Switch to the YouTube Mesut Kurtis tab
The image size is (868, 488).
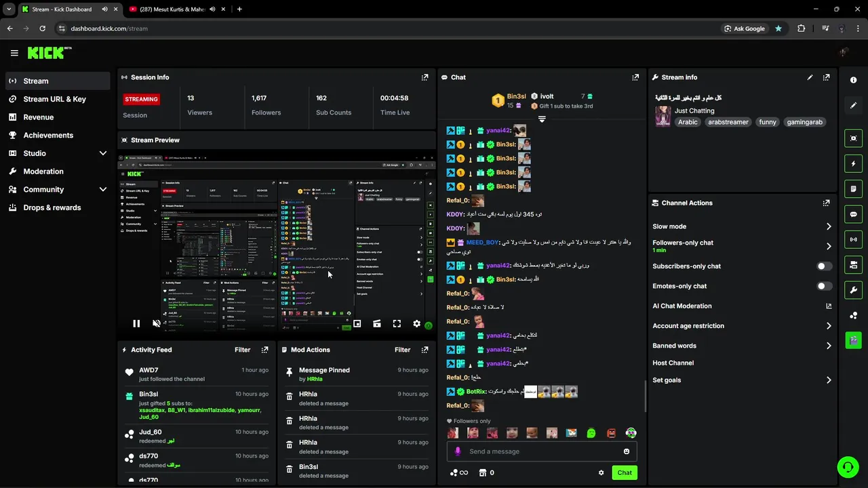tap(176, 9)
